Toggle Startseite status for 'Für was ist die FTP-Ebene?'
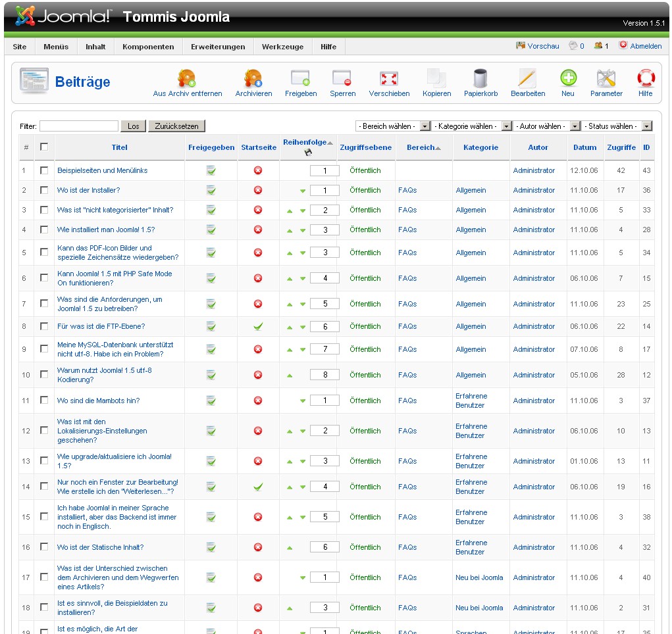This screenshot has height=634, width=672. [x=258, y=327]
